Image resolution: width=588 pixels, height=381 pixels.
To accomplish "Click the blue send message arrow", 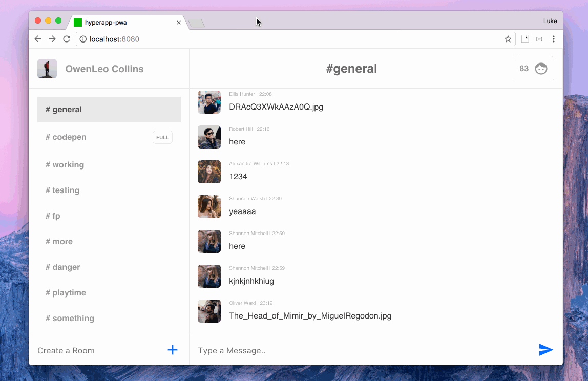I will pos(545,350).
